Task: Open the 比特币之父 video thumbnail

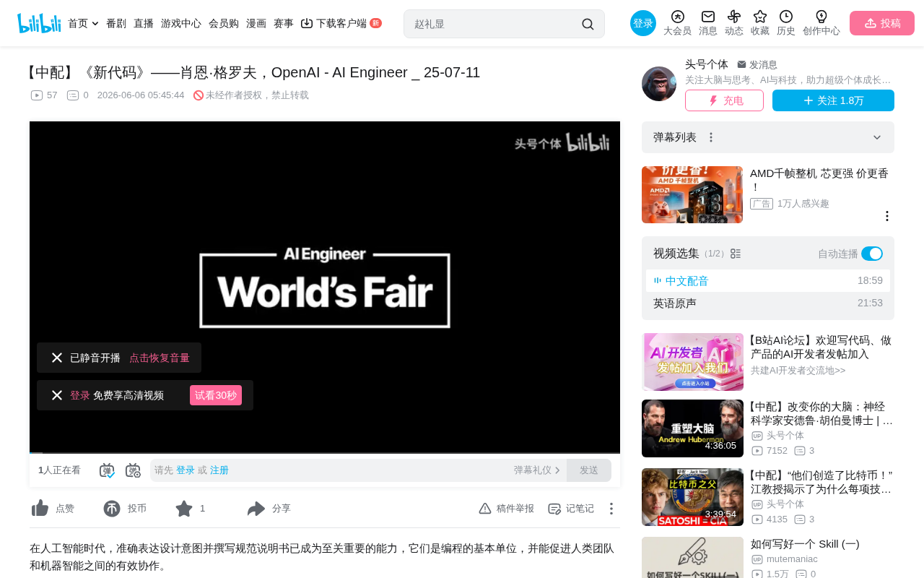Action: point(692,497)
